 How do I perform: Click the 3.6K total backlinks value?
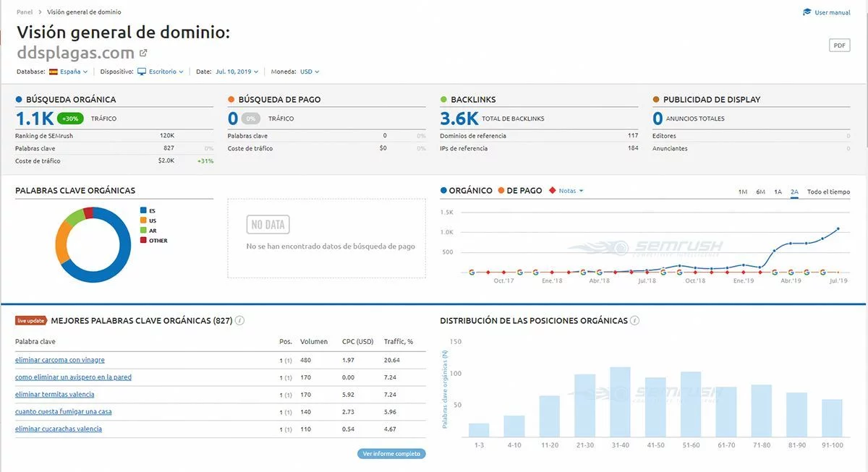tap(459, 119)
